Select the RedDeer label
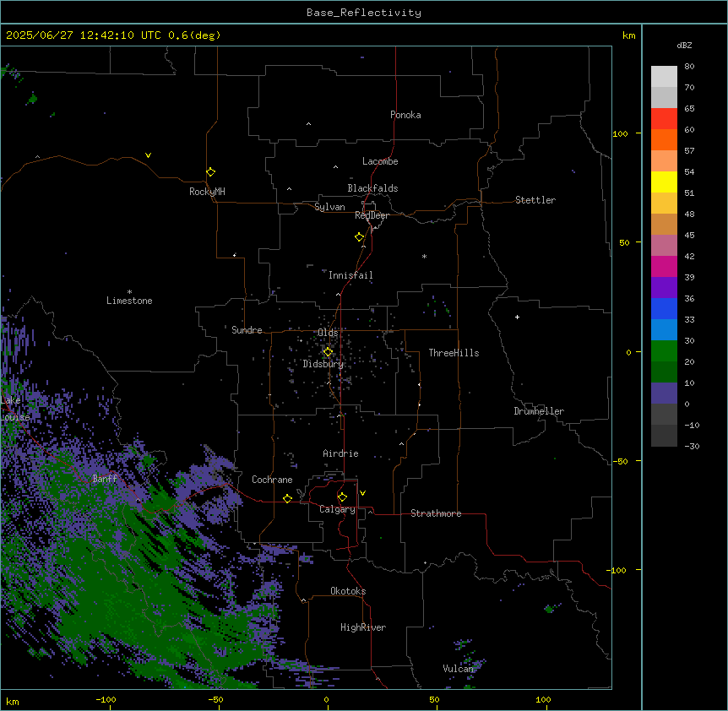 (372, 215)
